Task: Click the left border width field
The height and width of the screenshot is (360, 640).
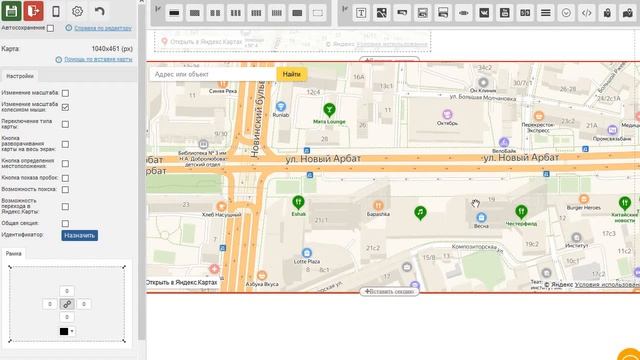Action: click(50, 304)
